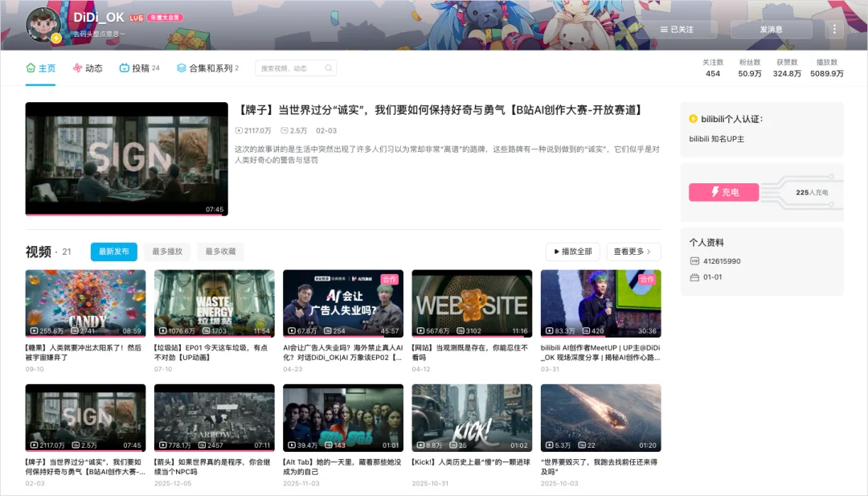Open the AI创作者MeetUP video thumbnail
Screen dimensions: 868x496
tap(600, 303)
